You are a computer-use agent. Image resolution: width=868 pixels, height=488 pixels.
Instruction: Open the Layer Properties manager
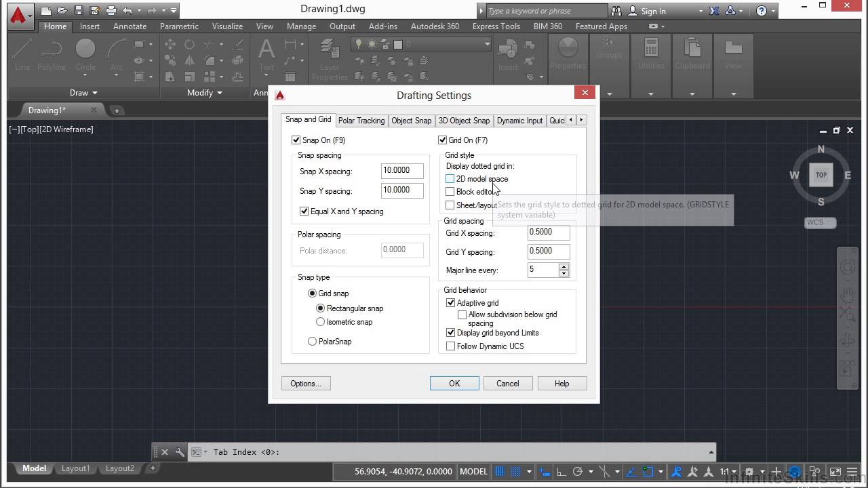pyautogui.click(x=330, y=60)
